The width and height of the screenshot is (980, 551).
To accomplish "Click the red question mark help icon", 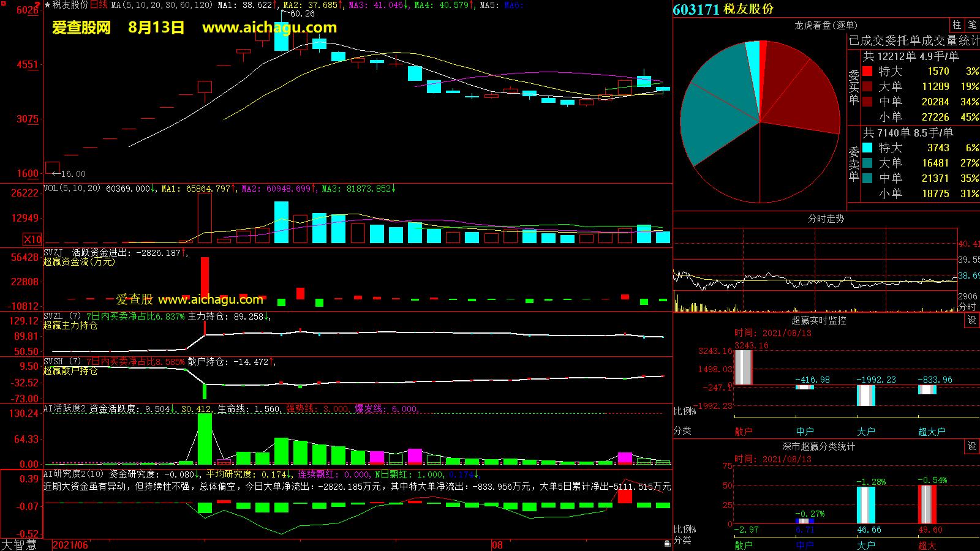I will click(x=38, y=5).
